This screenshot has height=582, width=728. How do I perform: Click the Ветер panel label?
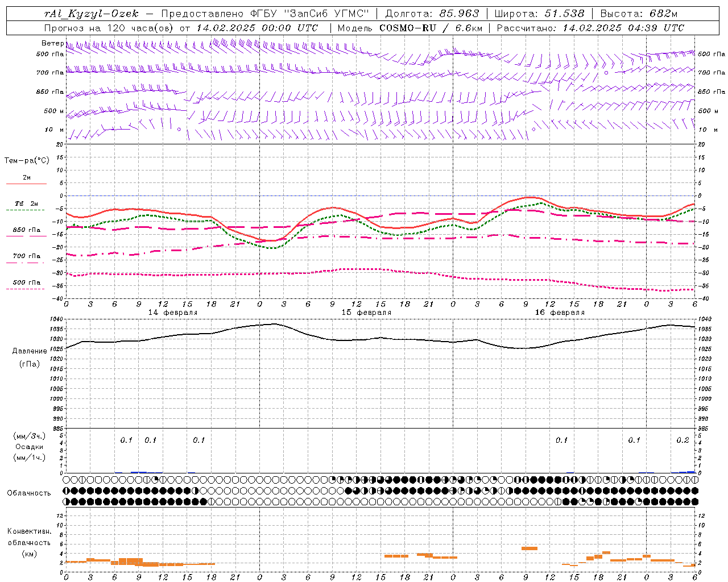click(x=52, y=43)
